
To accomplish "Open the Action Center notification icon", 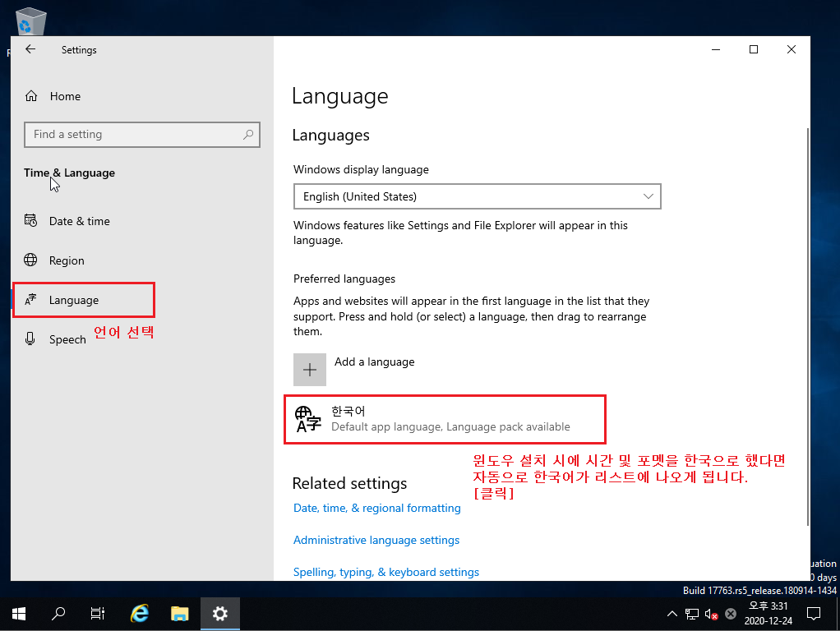I will click(x=813, y=614).
